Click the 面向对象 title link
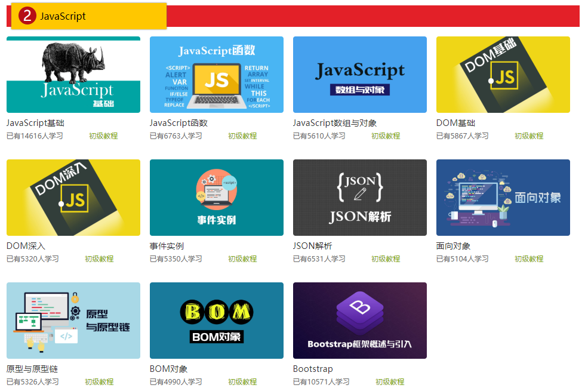 coord(453,246)
